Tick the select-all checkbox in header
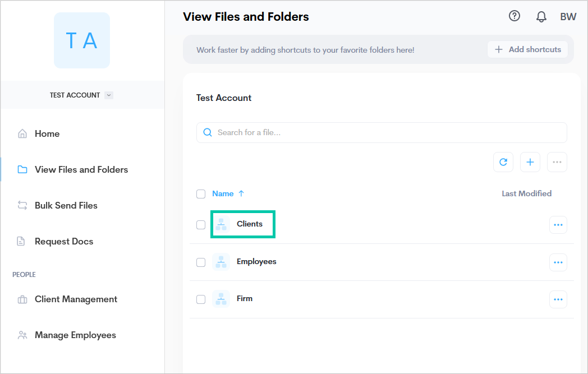Image resolution: width=588 pixels, height=374 pixels. [201, 194]
